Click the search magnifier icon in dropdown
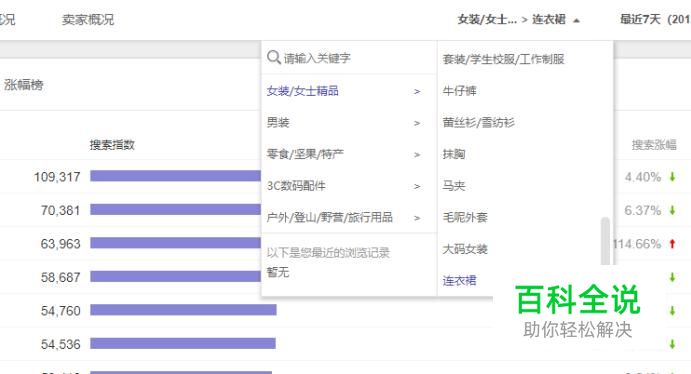 pyautogui.click(x=274, y=58)
